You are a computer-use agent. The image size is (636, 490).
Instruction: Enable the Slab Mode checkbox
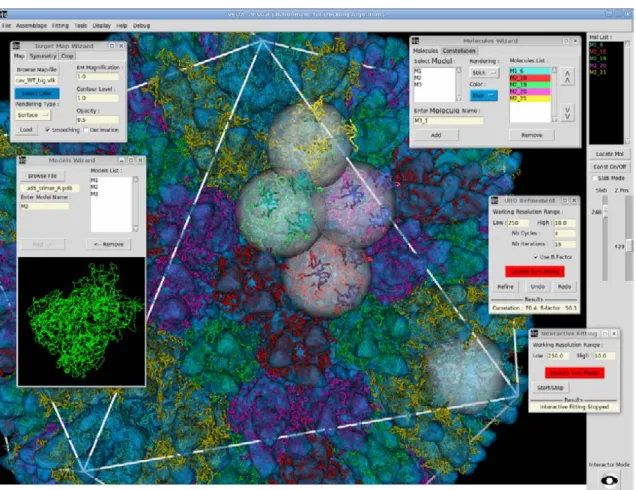pyautogui.click(x=594, y=178)
